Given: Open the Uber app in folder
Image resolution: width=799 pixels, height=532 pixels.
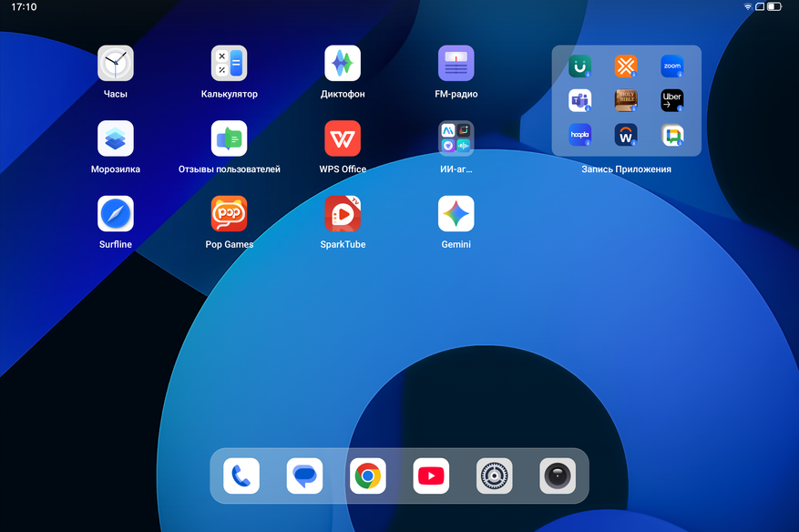Looking at the screenshot, I should 672,100.
